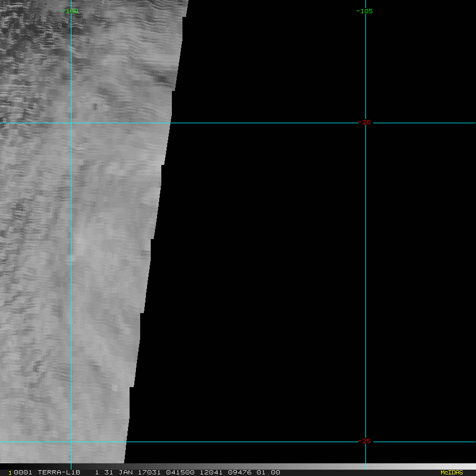Image resolution: width=476 pixels, height=476 pixels.
Task: Click the -100 longitude label at top
Action: tap(70, 11)
